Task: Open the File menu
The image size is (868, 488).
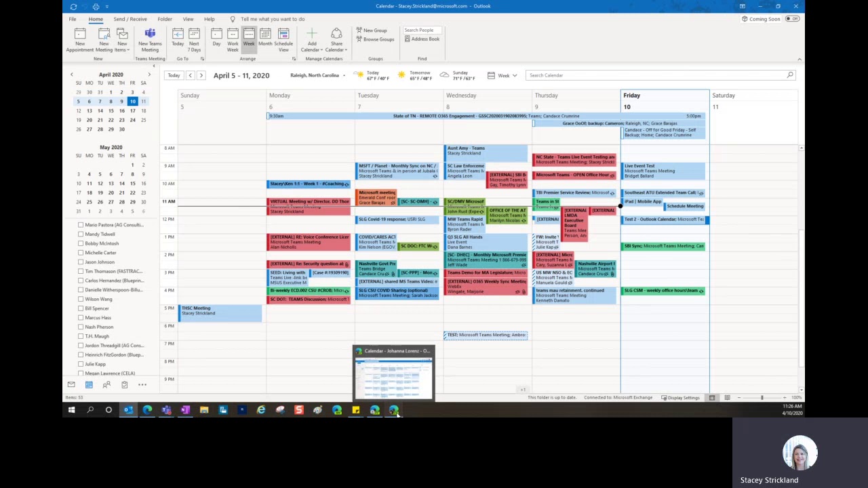Action: pos(72,19)
